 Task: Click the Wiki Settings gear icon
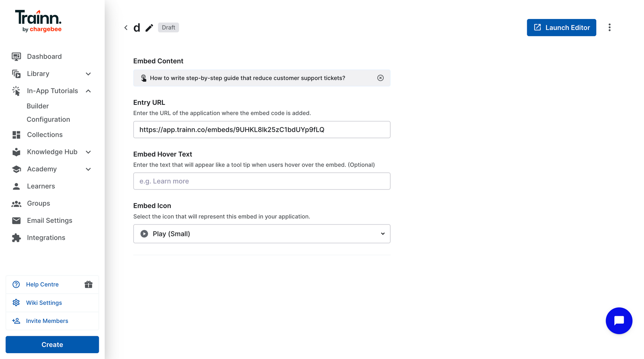tap(16, 303)
